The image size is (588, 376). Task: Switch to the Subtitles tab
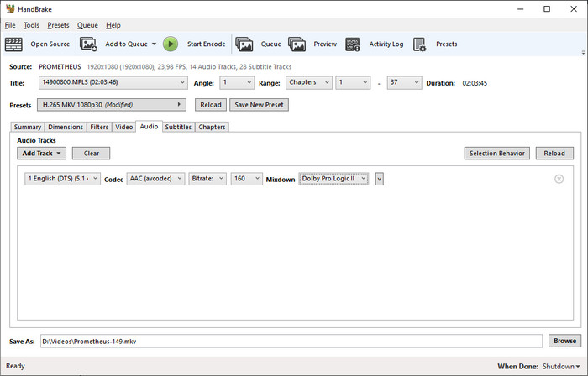(x=178, y=127)
